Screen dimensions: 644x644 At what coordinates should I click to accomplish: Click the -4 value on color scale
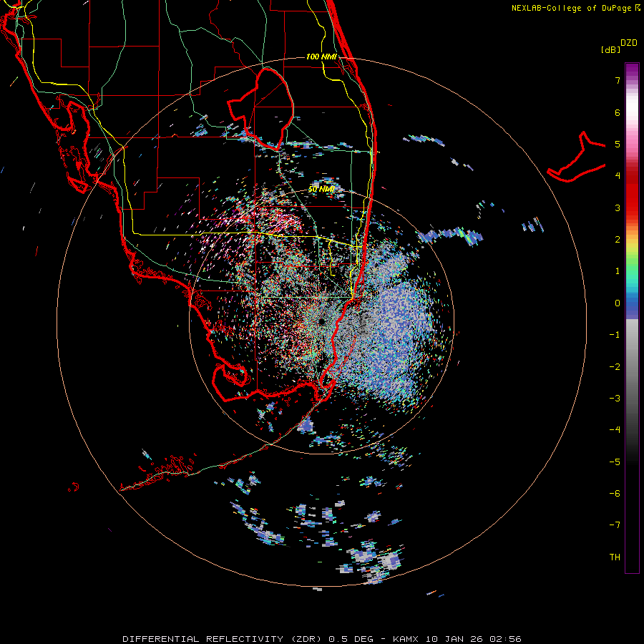615,430
